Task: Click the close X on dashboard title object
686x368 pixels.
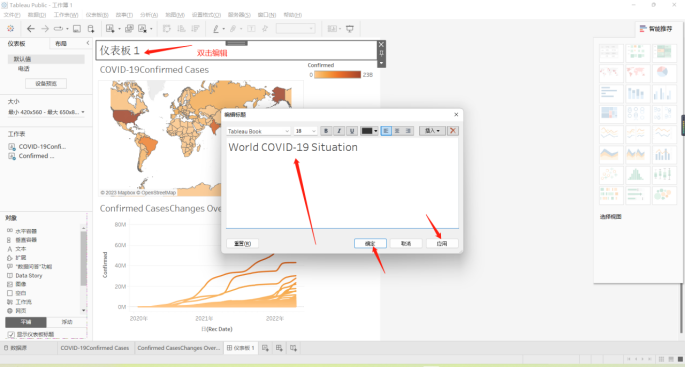Action: click(x=382, y=44)
